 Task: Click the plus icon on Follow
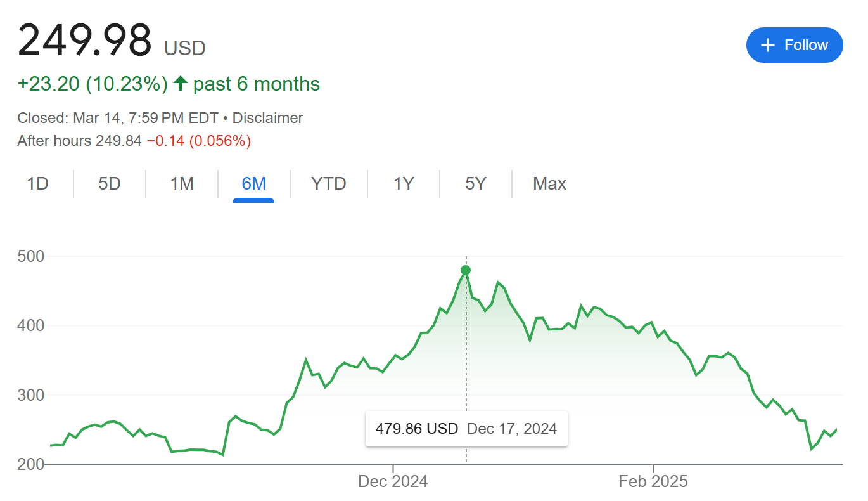(767, 45)
